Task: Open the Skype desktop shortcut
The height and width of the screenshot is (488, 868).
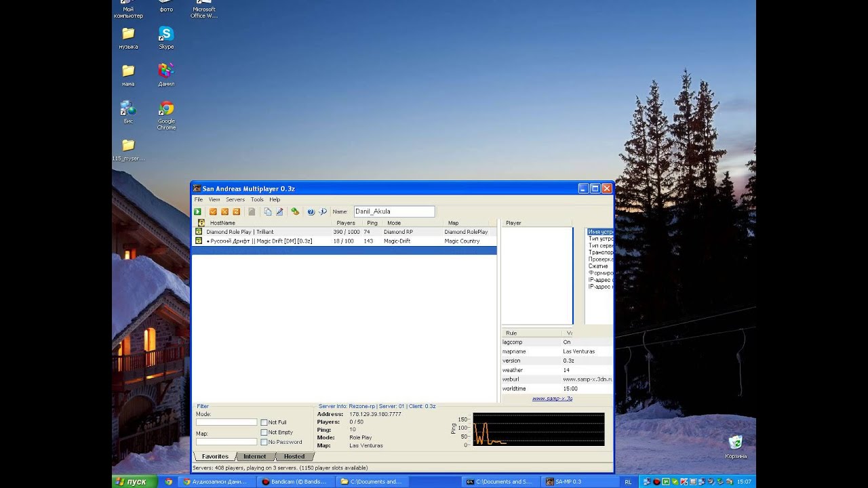Action: point(166,38)
